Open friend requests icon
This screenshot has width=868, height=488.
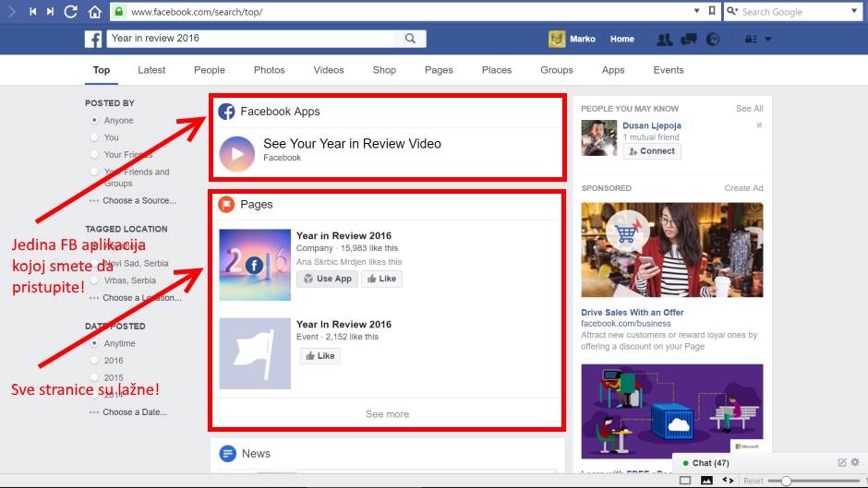click(664, 39)
